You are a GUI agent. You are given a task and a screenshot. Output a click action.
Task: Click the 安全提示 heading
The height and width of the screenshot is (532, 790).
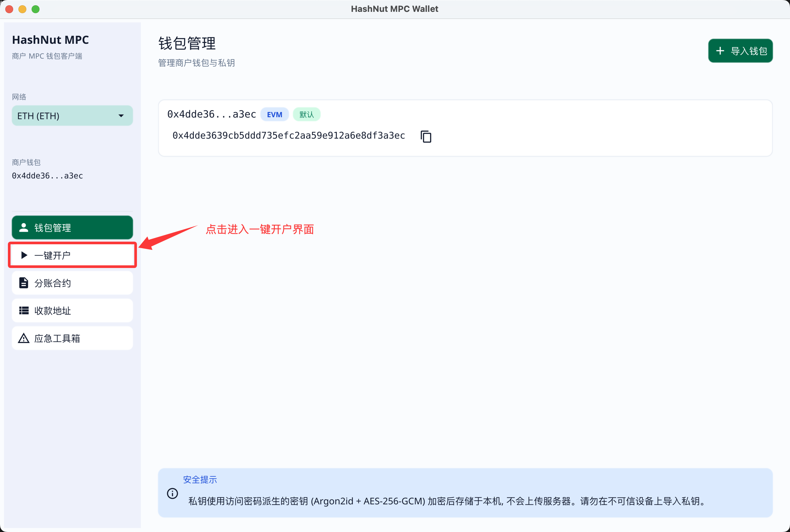point(200,479)
